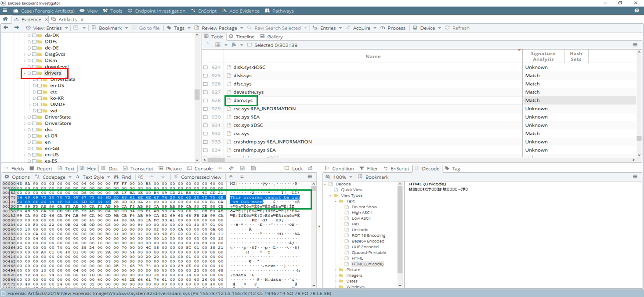Click the file table vertical scrollbar thumb
The height and width of the screenshot is (297, 644).
(639, 138)
